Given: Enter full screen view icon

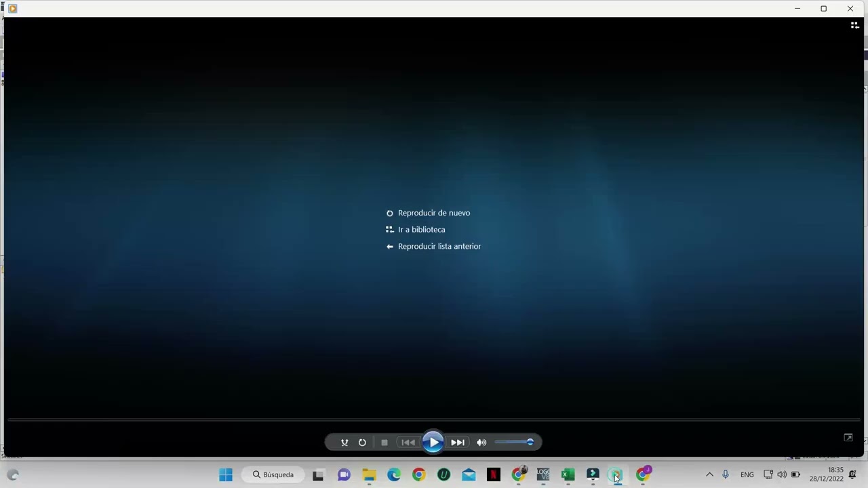Looking at the screenshot, I should point(848,438).
